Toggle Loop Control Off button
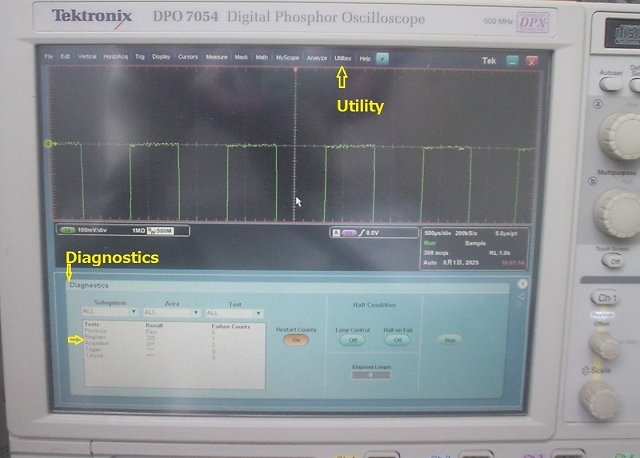Screen dimensions: 640x458 click(x=353, y=340)
